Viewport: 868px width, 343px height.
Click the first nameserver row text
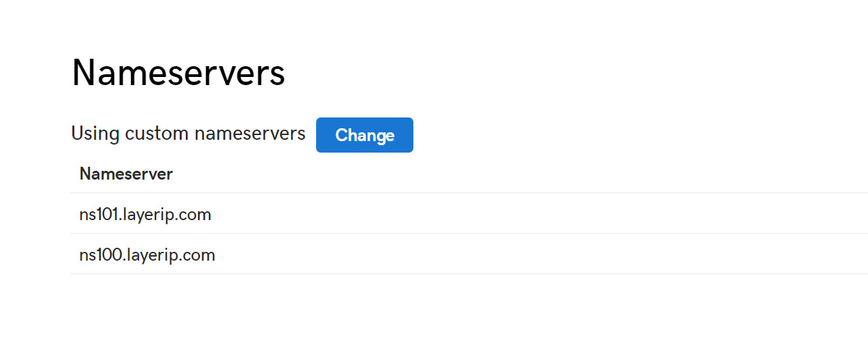(x=145, y=215)
